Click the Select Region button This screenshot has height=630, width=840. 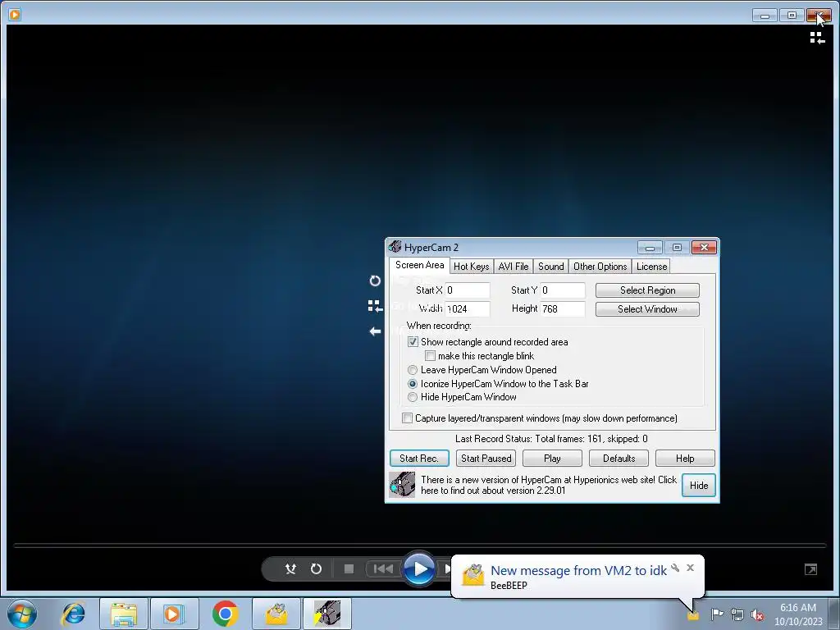coord(647,290)
